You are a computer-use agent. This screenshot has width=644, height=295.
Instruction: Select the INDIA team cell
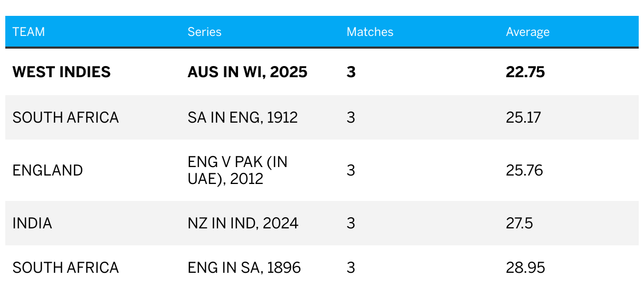[x=32, y=223]
